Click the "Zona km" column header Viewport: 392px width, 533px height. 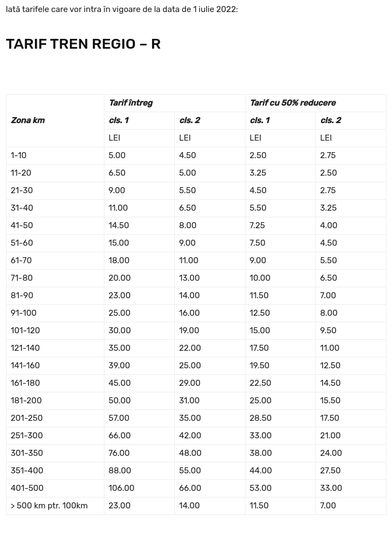tap(28, 120)
